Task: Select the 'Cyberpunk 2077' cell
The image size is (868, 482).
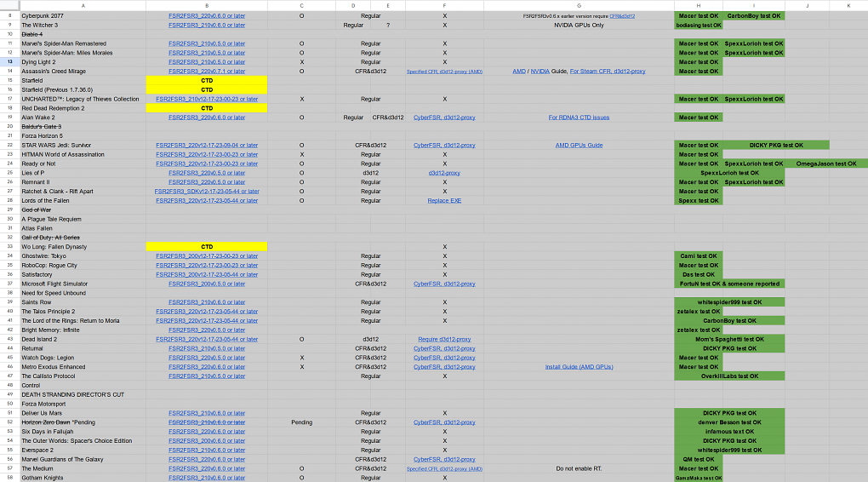Action: [x=83, y=16]
